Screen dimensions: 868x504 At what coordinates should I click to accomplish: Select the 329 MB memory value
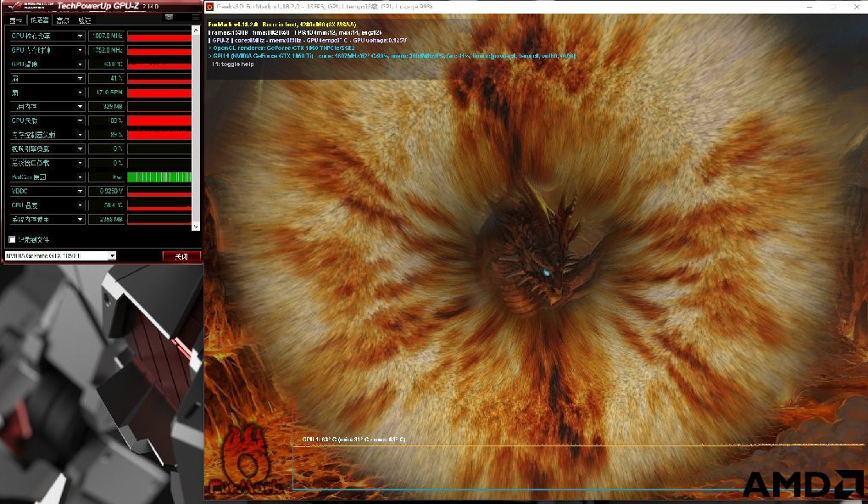(106, 106)
